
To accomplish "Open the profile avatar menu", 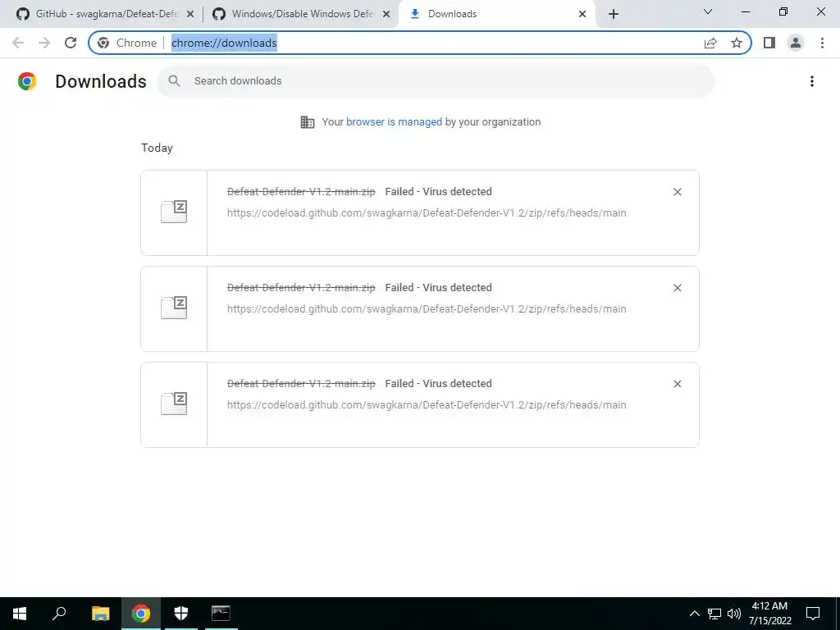I will click(796, 43).
